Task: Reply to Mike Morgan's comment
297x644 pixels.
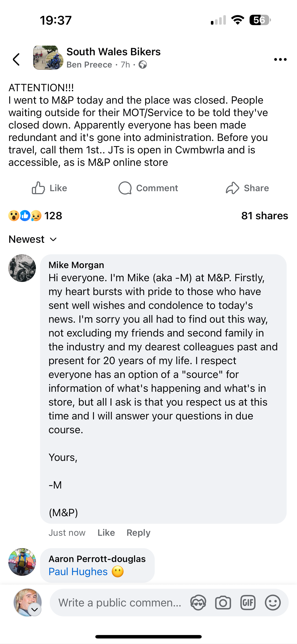Action: tap(138, 533)
